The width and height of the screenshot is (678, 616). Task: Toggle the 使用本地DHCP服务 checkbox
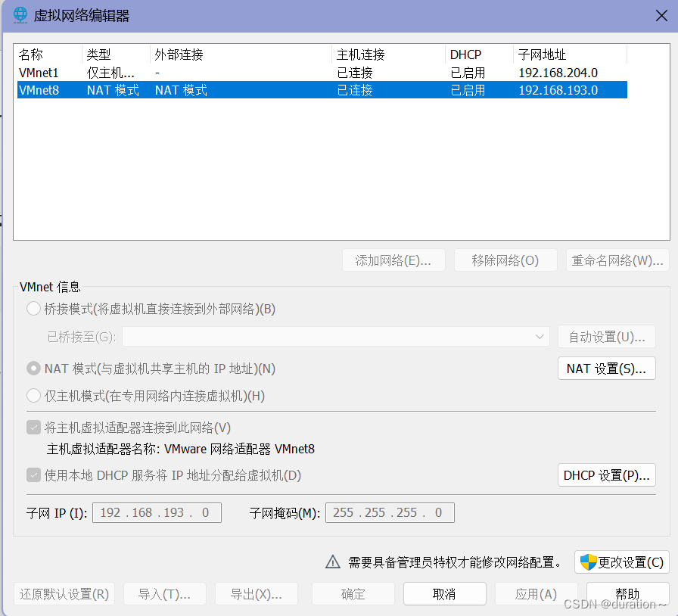tap(33, 474)
